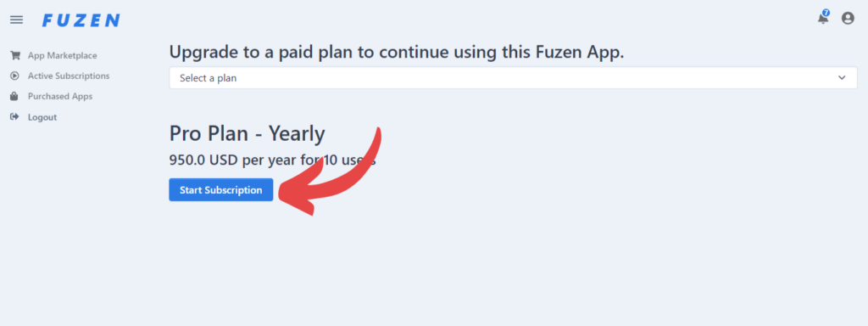Click the Select a plan placeholder text
This screenshot has width=868, height=326.
[x=209, y=78]
